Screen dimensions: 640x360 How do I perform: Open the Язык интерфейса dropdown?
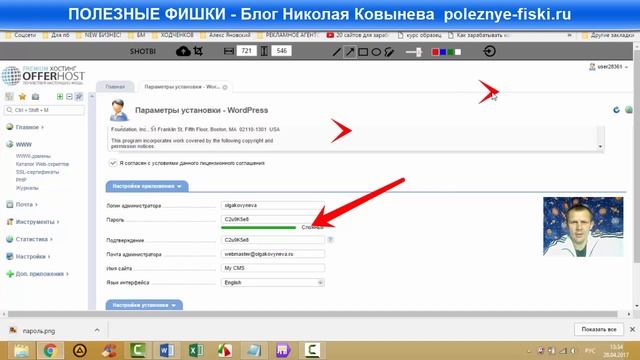tap(273, 282)
